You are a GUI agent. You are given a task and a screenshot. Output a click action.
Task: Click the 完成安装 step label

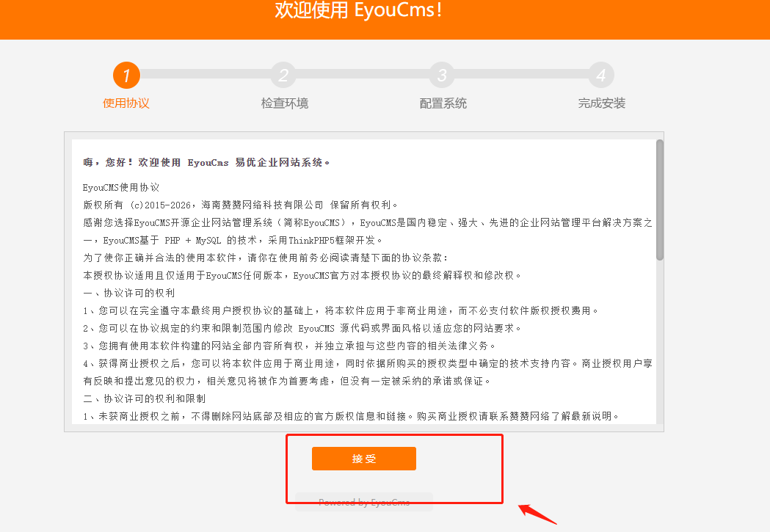click(602, 103)
